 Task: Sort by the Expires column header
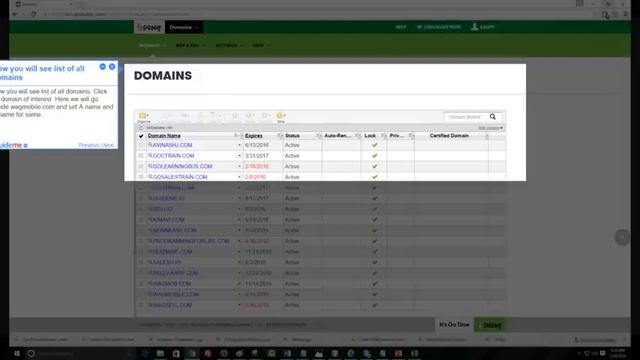pos(253,136)
